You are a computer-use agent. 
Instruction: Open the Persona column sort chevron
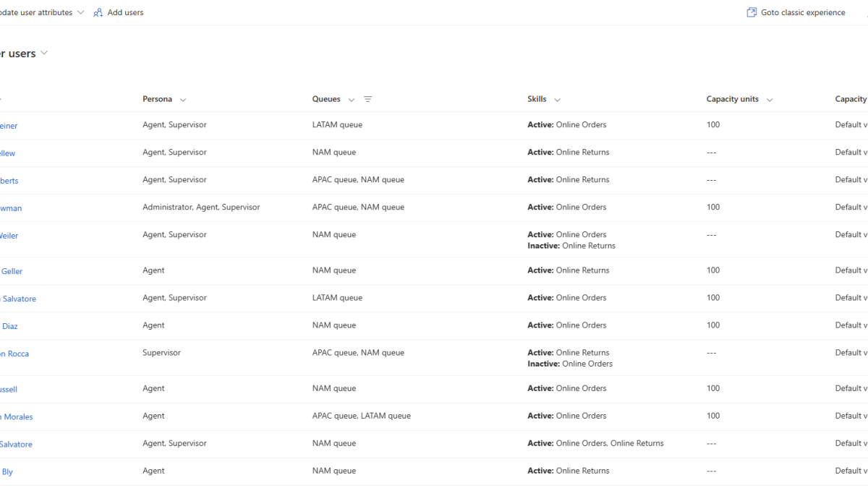[x=182, y=100]
